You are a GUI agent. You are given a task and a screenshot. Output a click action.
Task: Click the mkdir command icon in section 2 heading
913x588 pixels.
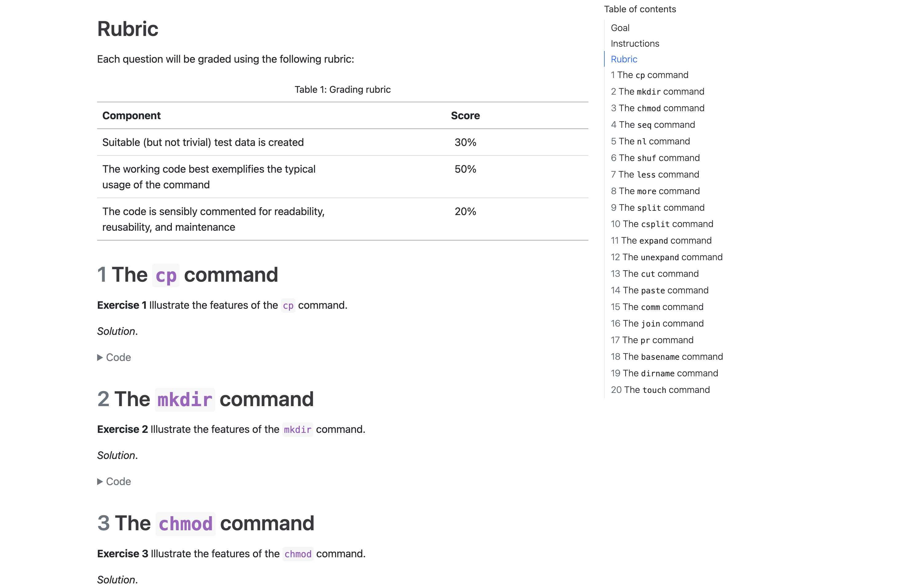184,398
